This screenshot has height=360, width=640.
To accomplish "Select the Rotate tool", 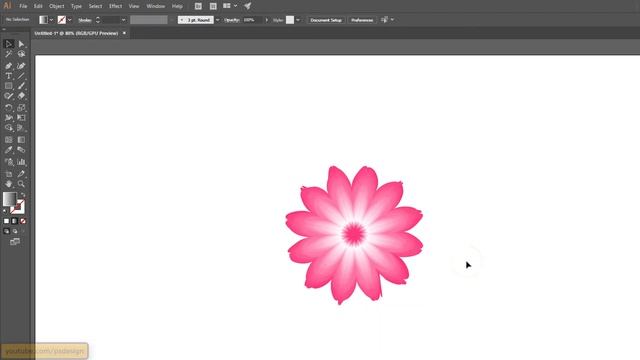I will pyautogui.click(x=9, y=108).
